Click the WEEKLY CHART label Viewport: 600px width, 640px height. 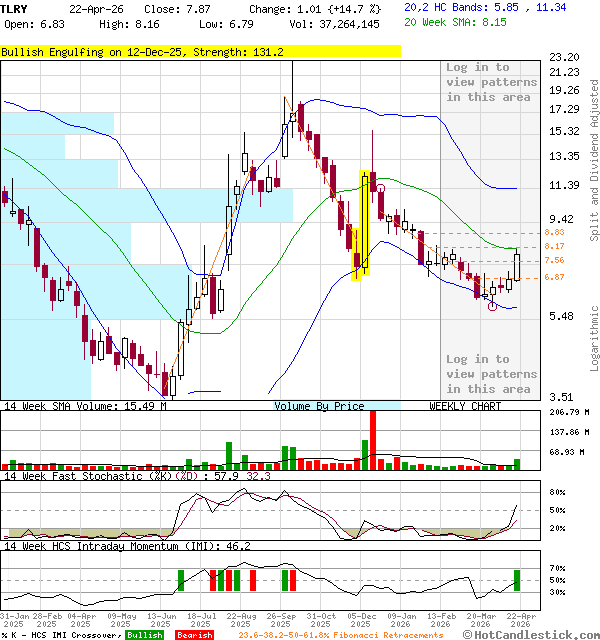point(465,406)
